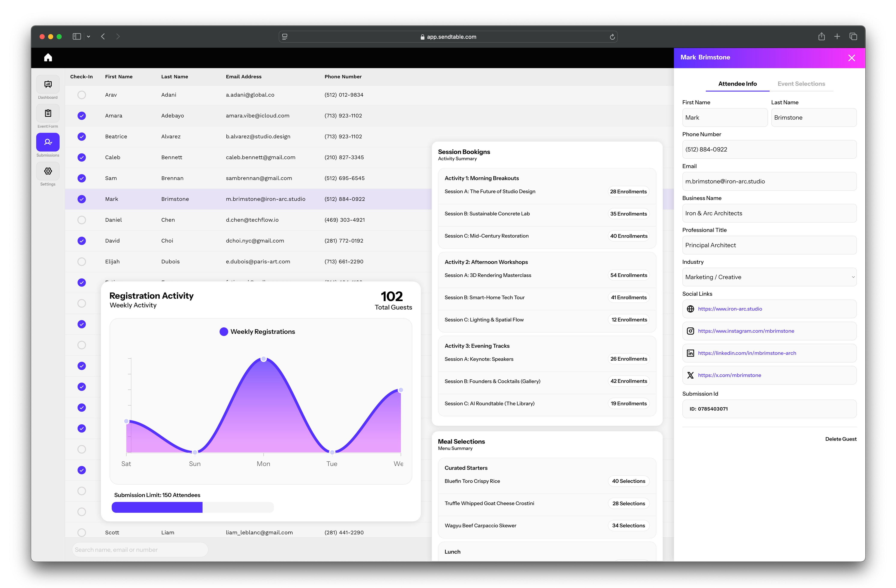This screenshot has height=588, width=896.
Task: Open the Industry dropdown
Action: pos(769,277)
